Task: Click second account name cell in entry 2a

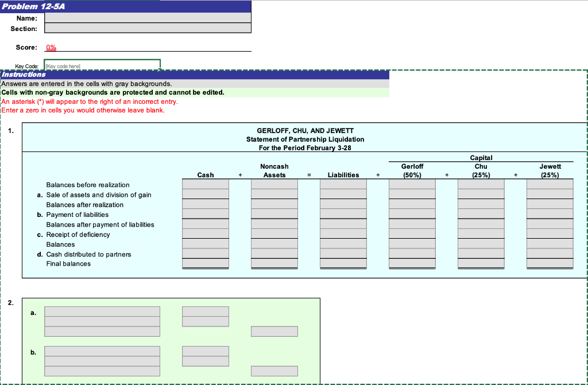Action: pos(102,321)
